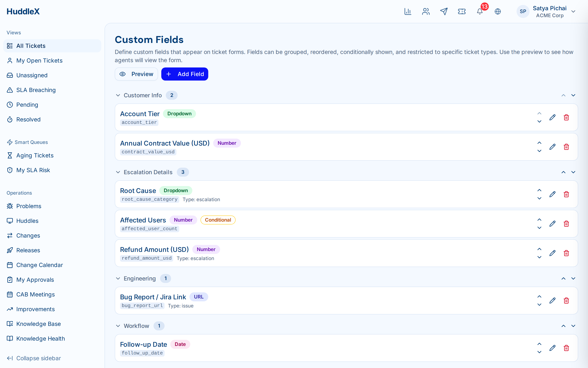Image resolution: width=588 pixels, height=368 pixels.
Task: Delete the Refund Amount (USD) field
Action: coord(566,253)
